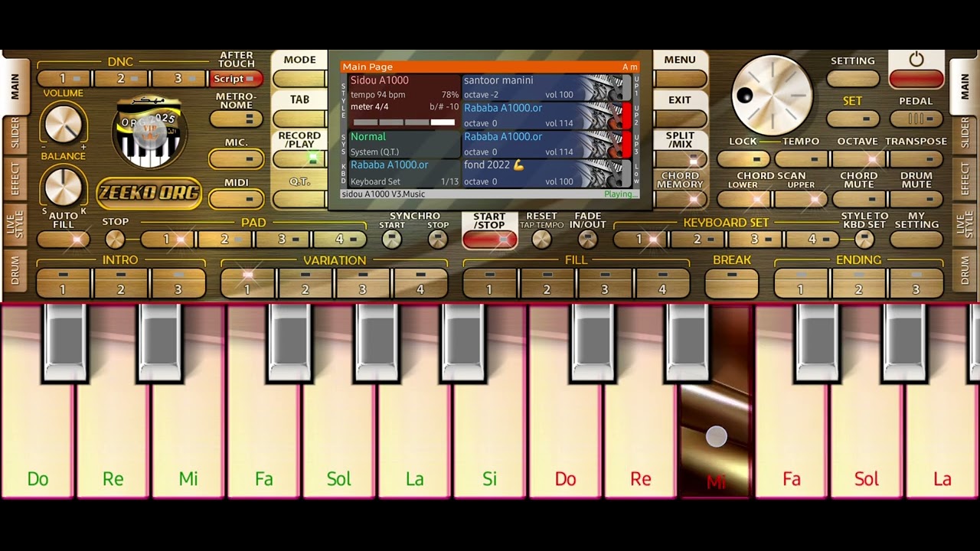Adjust the Balance knob

pyautogui.click(x=63, y=186)
